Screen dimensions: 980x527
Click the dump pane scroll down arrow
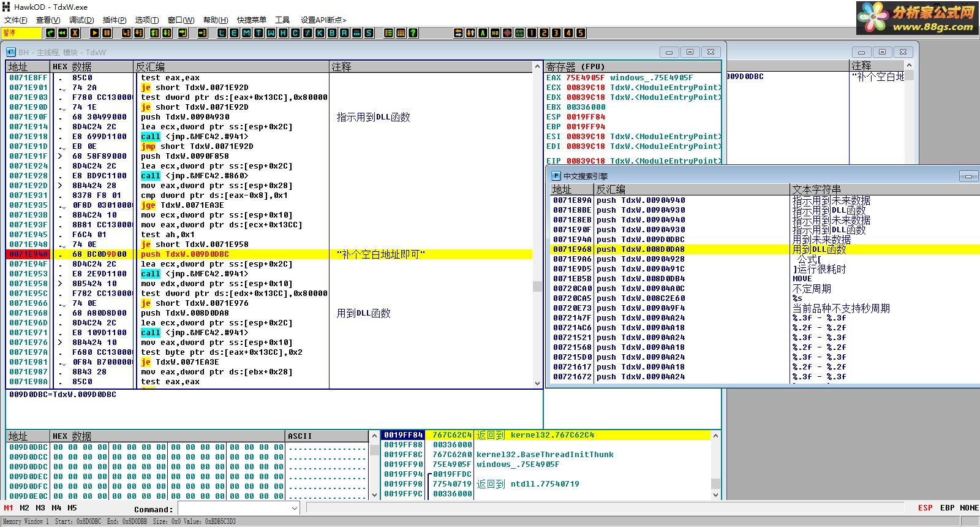pyautogui.click(x=374, y=494)
